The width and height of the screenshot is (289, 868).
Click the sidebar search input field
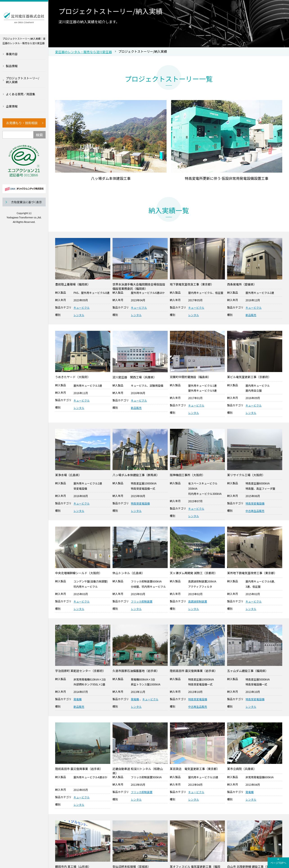tap(18, 135)
